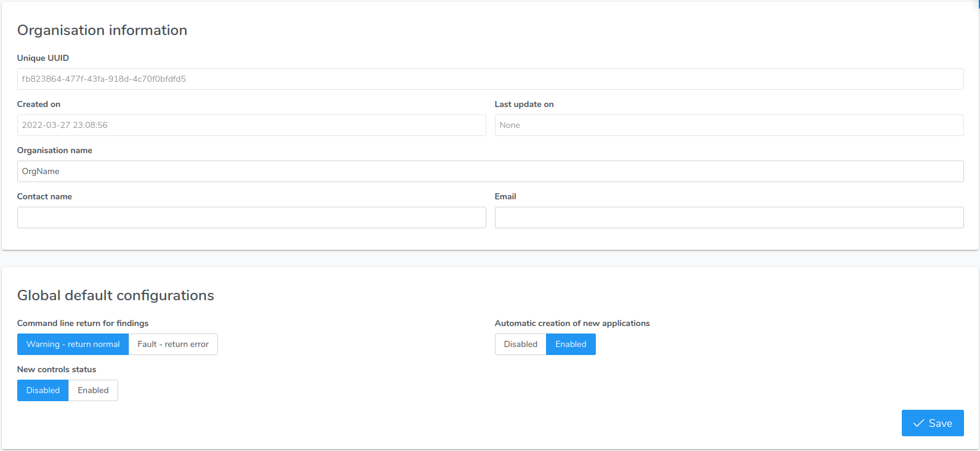Image resolution: width=980 pixels, height=451 pixels.
Task: Click the checkmark icon on the Save button
Action: click(x=918, y=423)
